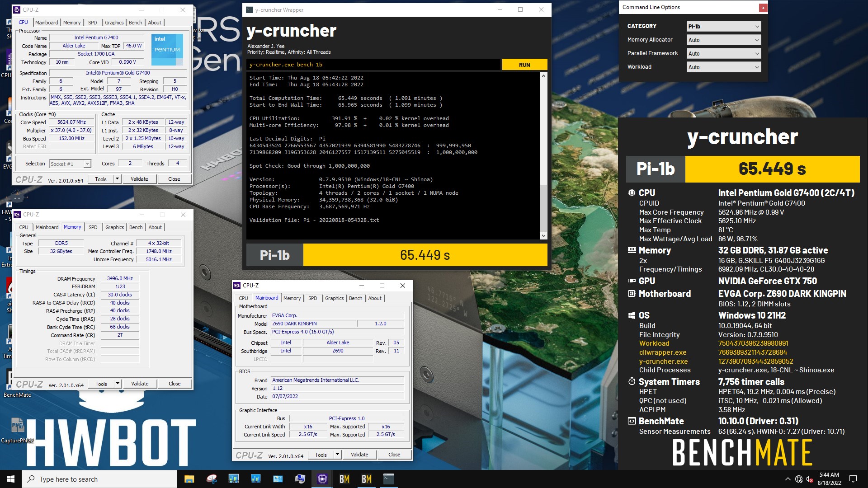Screen dimensions: 868x488
Task: Select the CapturePNG2 desktop file
Action: (x=17, y=430)
